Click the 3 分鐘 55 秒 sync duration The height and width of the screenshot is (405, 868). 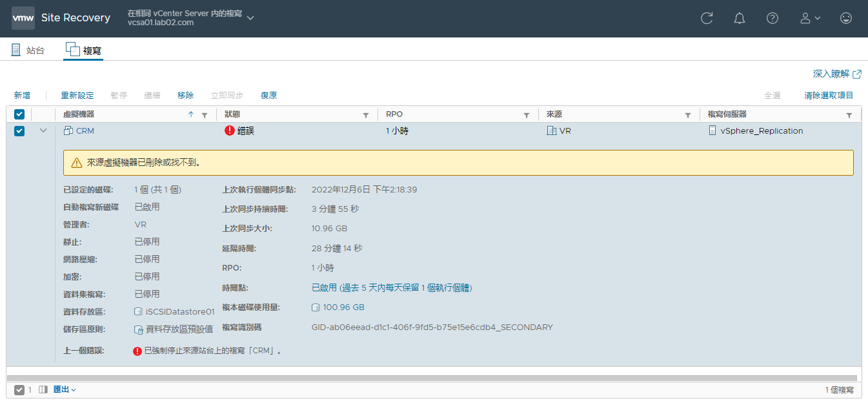pos(335,209)
